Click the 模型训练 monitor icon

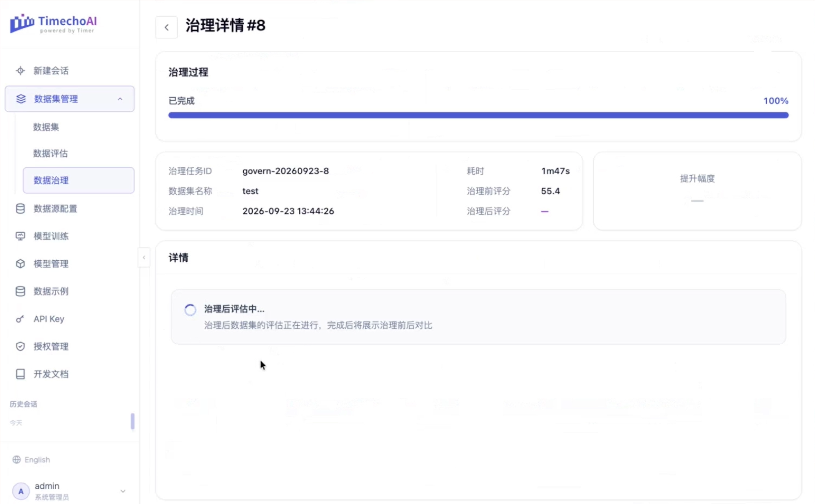[20, 236]
